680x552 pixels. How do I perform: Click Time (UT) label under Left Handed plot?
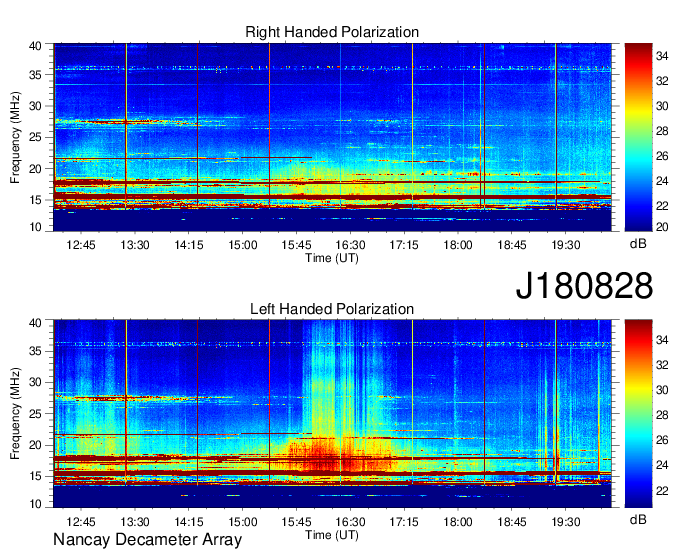click(x=332, y=535)
